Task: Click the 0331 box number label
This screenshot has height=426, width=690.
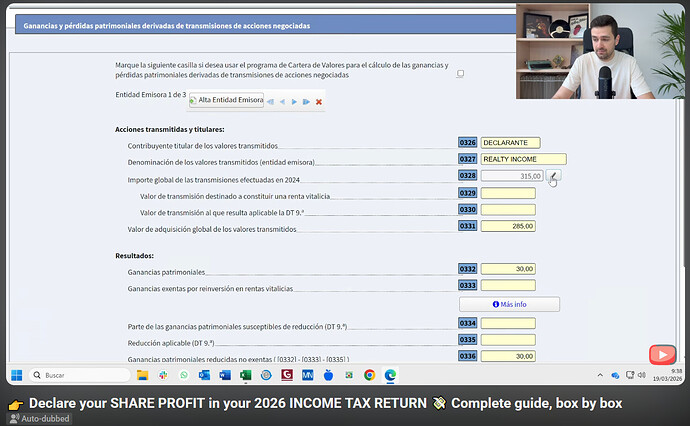Action: pyautogui.click(x=467, y=226)
